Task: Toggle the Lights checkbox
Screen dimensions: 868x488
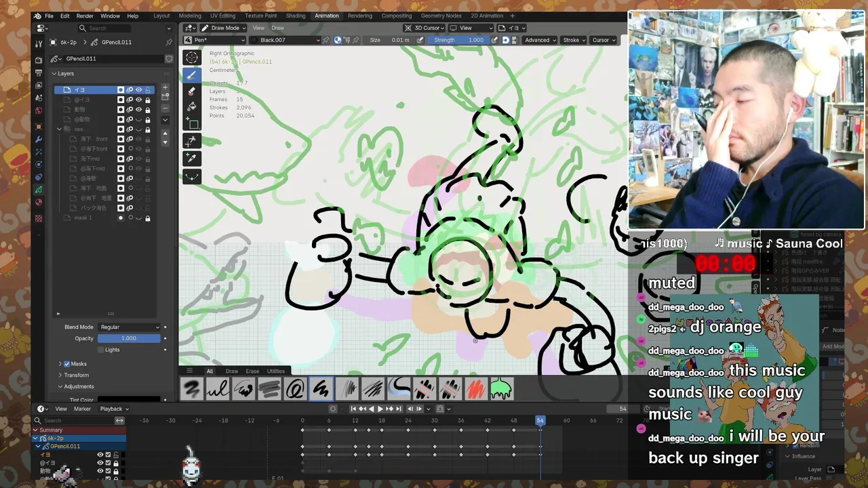Action: 101,350
